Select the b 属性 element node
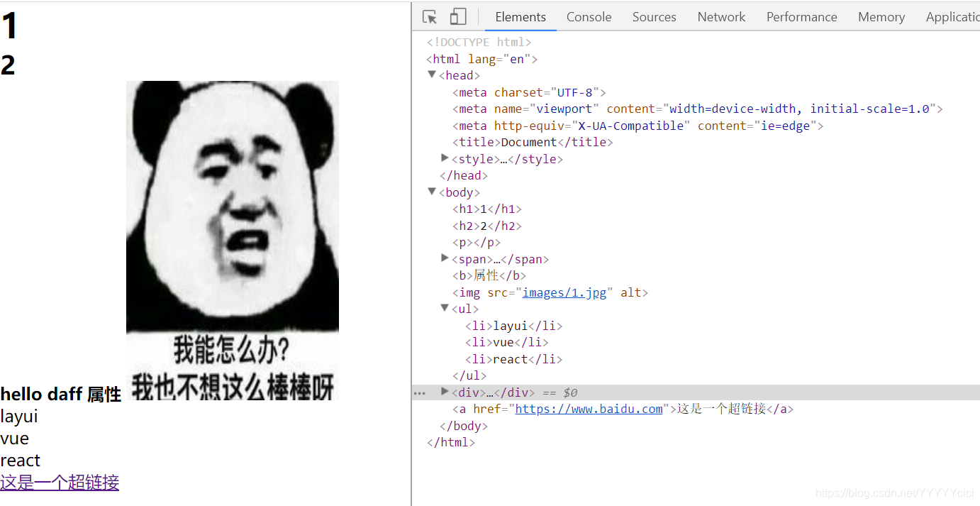The height and width of the screenshot is (506, 980). (489, 275)
